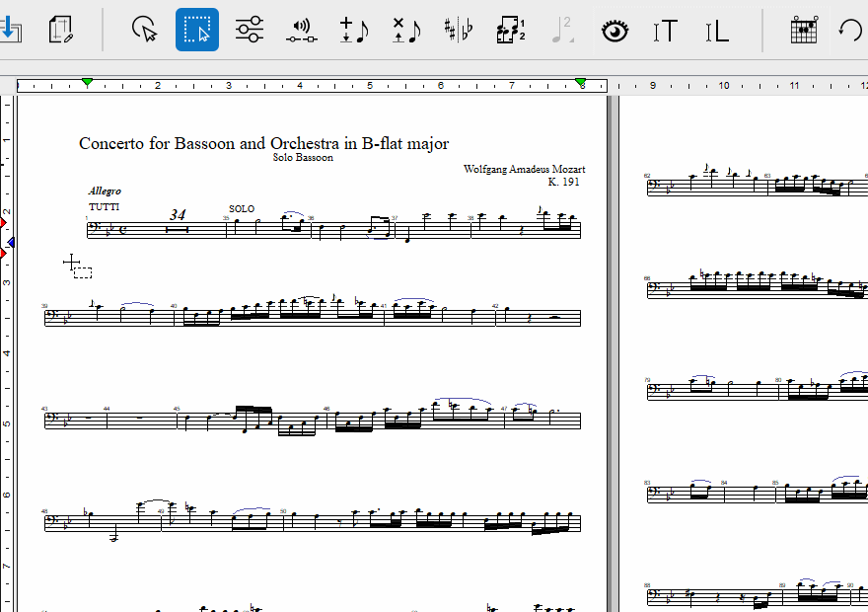Select the 34-measure multirest in the first staff
The width and height of the screenshot is (868, 612).
(x=178, y=228)
